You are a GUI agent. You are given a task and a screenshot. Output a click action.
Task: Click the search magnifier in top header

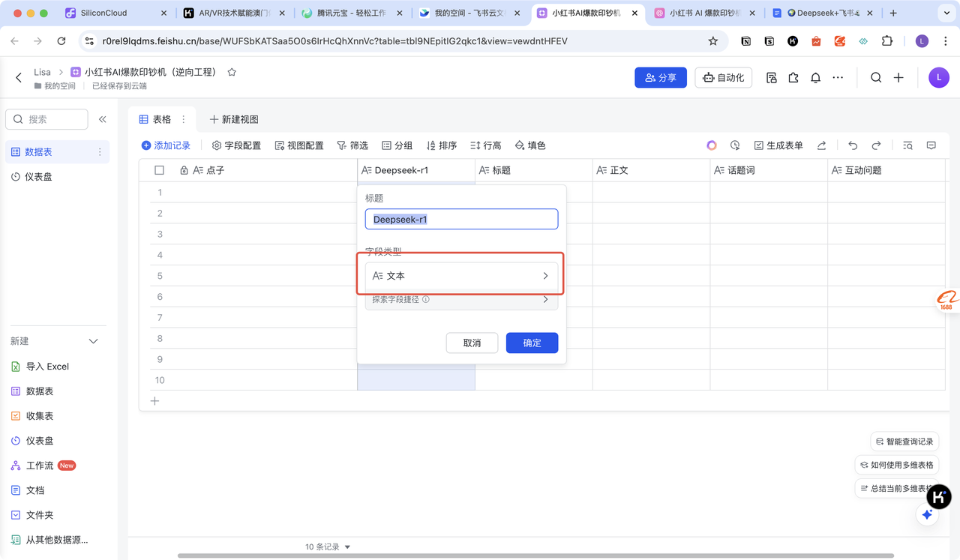876,78
